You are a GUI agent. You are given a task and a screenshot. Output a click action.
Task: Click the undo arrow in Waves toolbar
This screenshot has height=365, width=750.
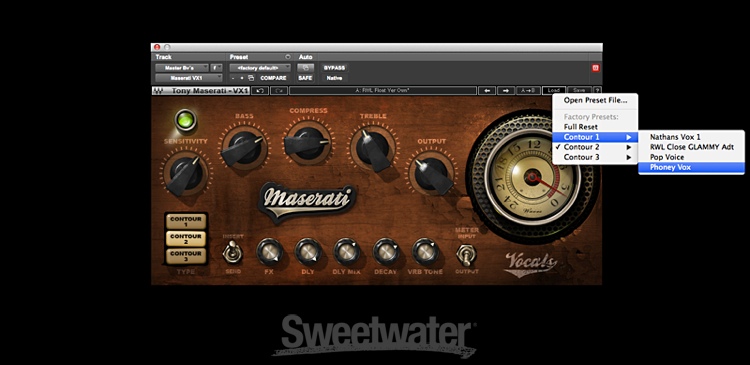point(260,90)
